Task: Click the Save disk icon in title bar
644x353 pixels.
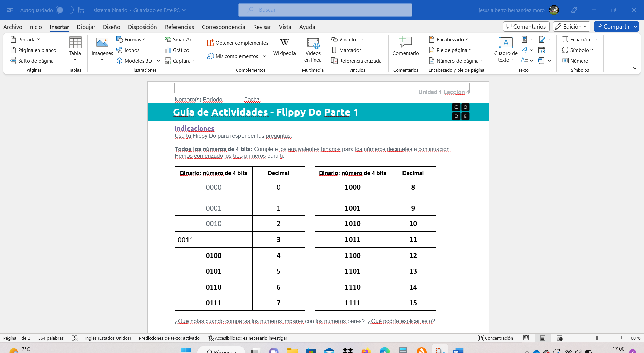Action: point(82,10)
